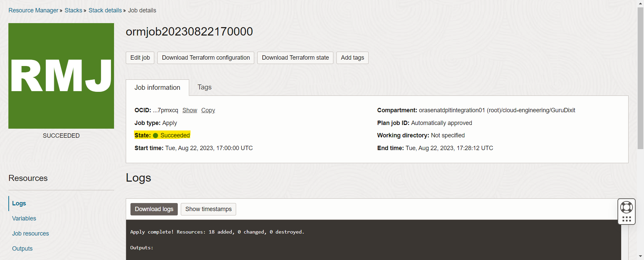
Task: Click the green RMJ job badge
Action: tap(61, 76)
